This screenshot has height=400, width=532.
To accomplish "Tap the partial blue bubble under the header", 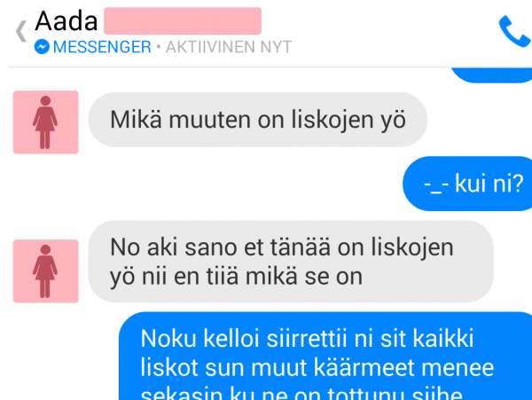I will tap(491, 75).
